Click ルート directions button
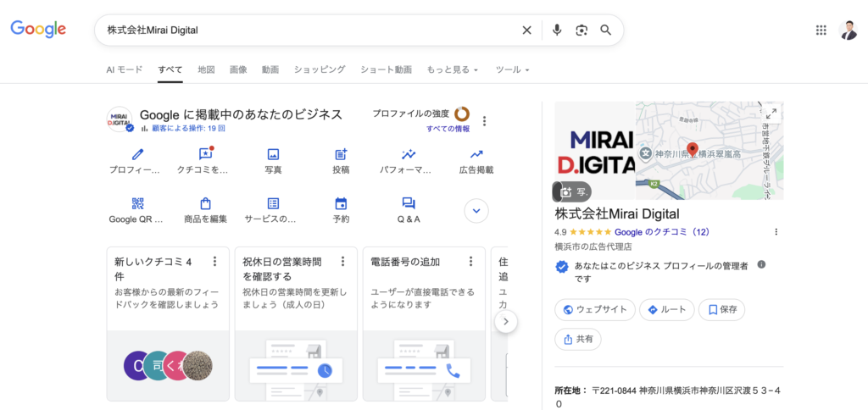Image resolution: width=868 pixels, height=410 pixels. 666,310
